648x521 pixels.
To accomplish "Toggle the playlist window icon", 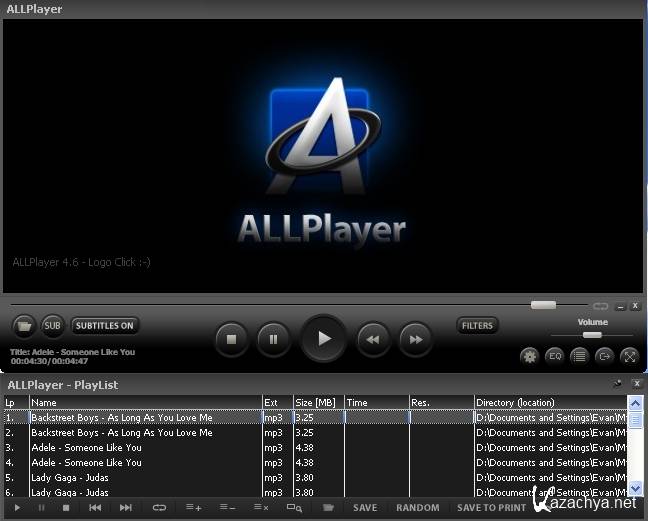I will [579, 355].
